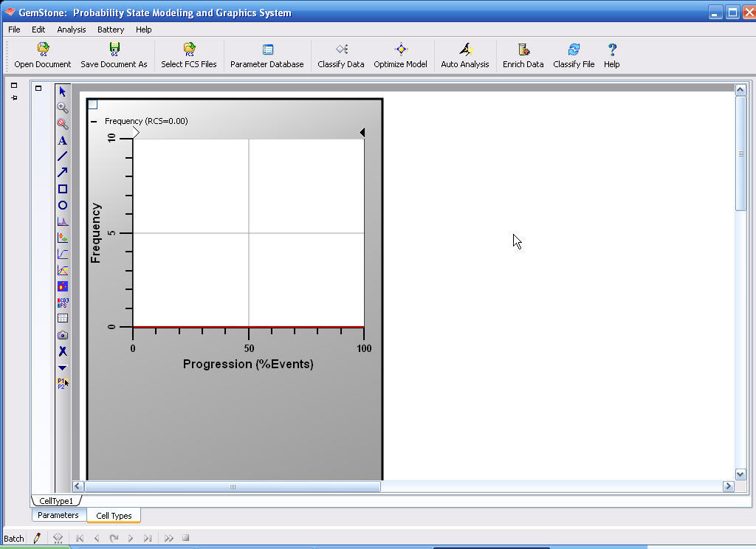
Task: Select the ellipse shape tool
Action: pos(62,205)
